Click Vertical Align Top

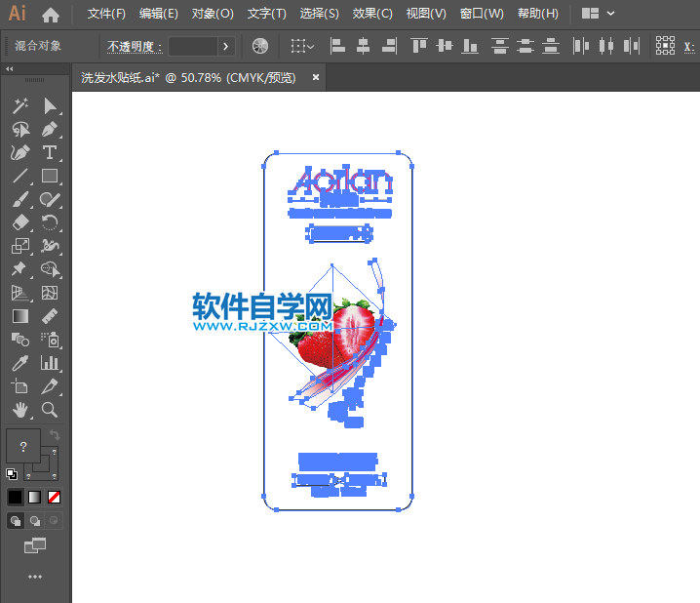point(419,46)
